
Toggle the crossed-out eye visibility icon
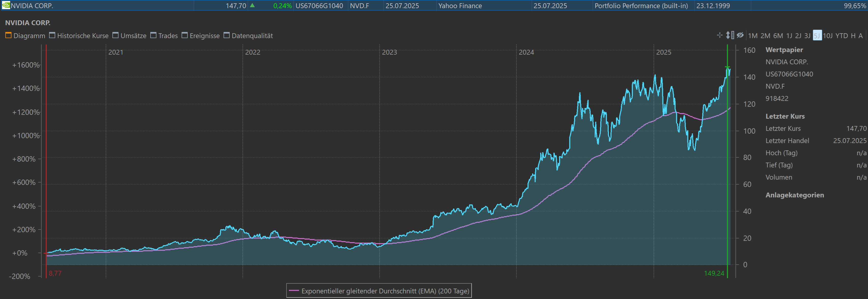[740, 35]
